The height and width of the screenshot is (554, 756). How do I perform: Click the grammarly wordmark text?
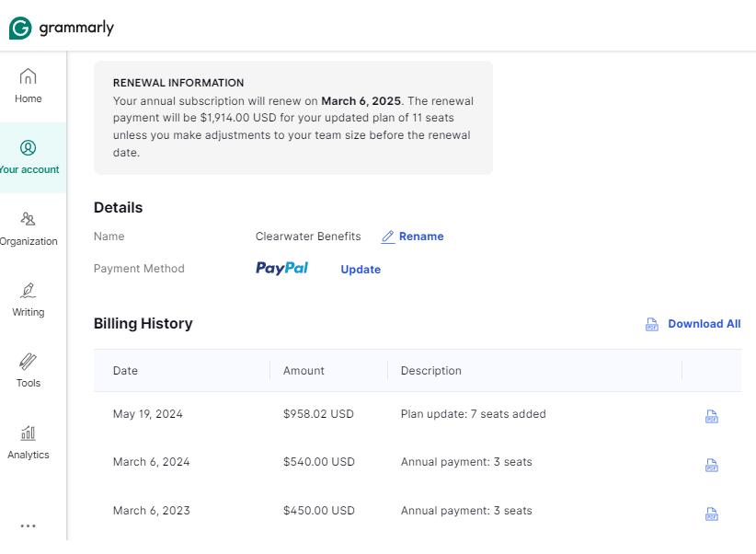point(76,28)
